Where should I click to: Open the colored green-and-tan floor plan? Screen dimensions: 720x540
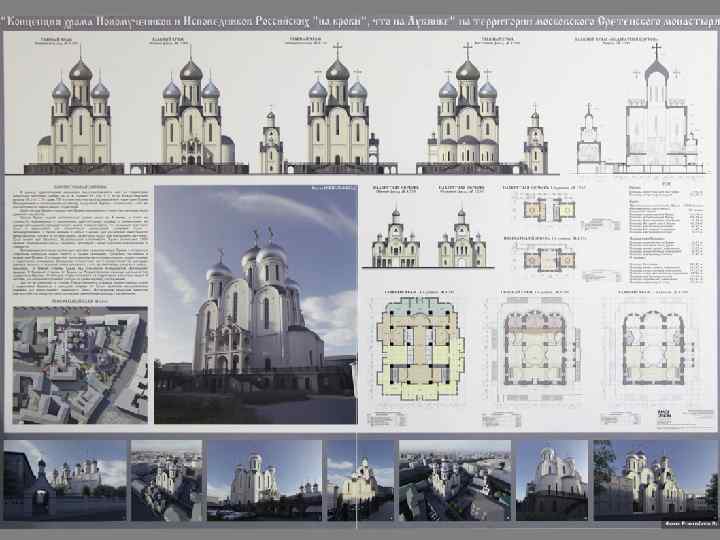point(420,349)
